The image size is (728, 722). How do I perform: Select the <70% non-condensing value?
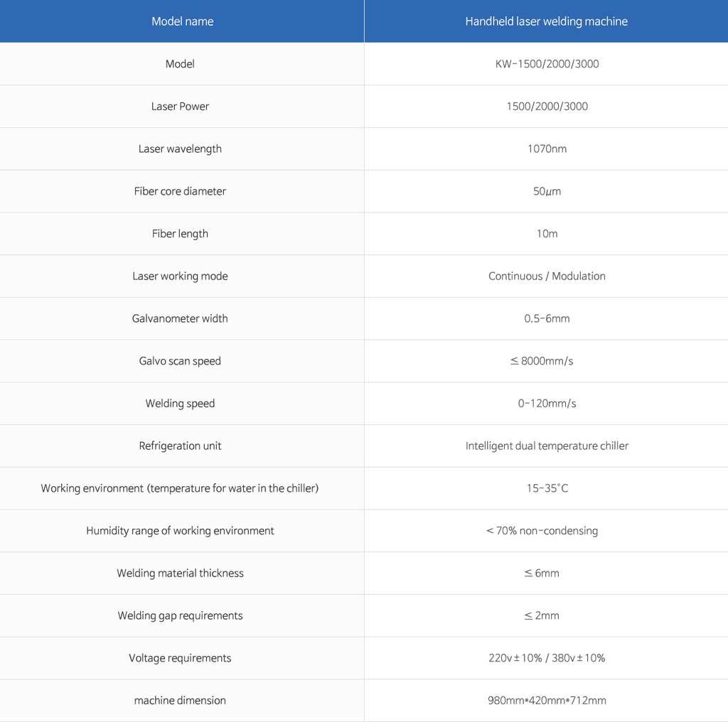542,531
